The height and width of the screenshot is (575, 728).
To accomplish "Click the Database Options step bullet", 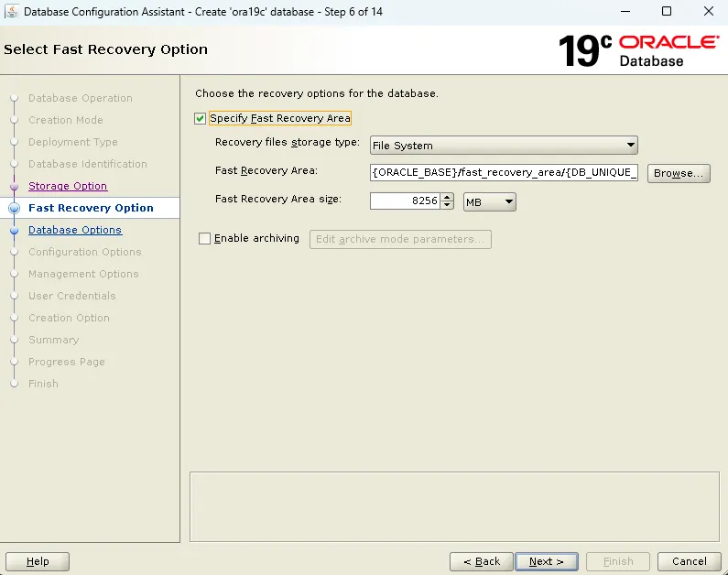I will tap(15, 230).
